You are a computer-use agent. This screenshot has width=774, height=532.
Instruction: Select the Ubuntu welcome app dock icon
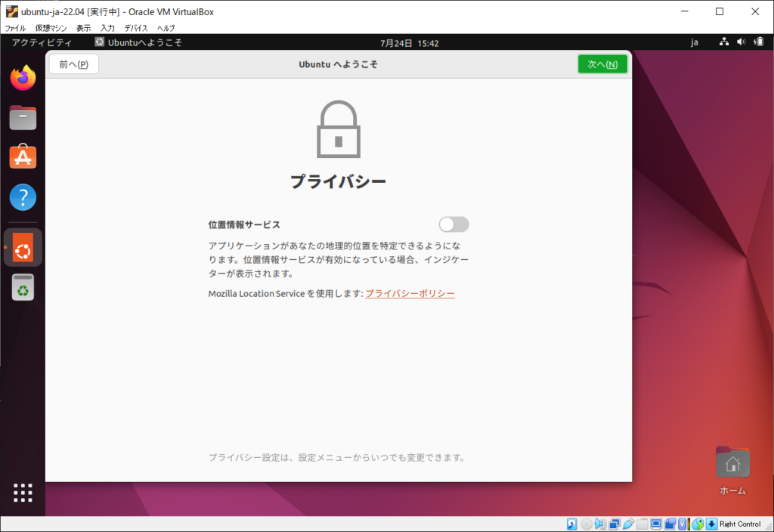[x=23, y=247]
